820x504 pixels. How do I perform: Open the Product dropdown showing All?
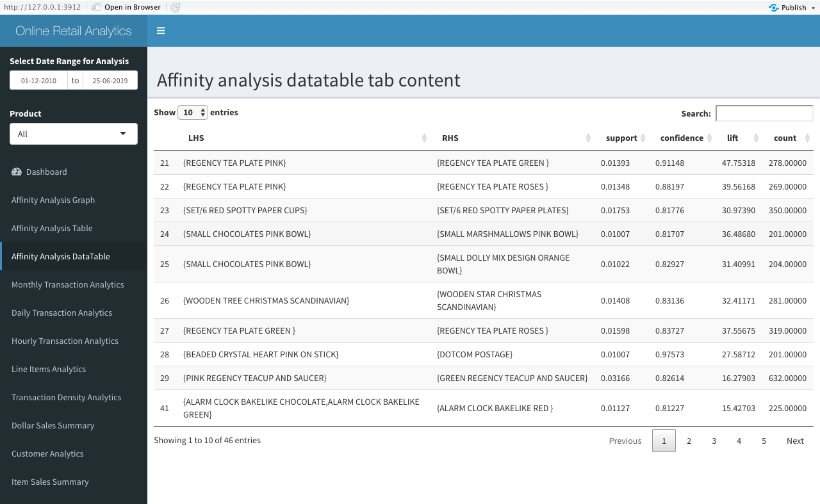pyautogui.click(x=74, y=134)
